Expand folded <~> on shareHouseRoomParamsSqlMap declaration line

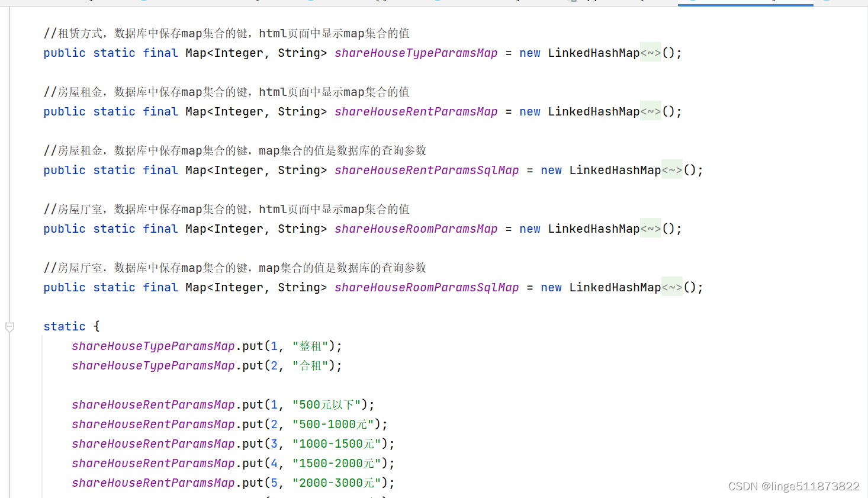672,288
